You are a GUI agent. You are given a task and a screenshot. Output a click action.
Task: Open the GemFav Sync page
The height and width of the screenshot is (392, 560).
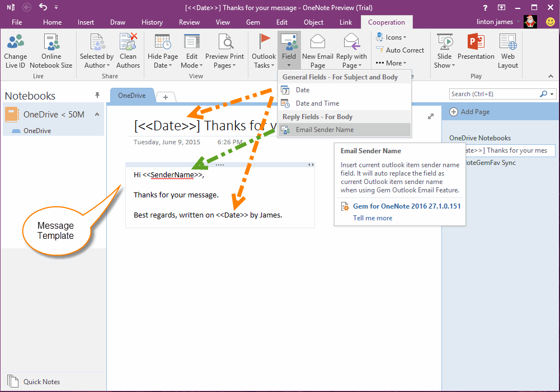(x=491, y=162)
